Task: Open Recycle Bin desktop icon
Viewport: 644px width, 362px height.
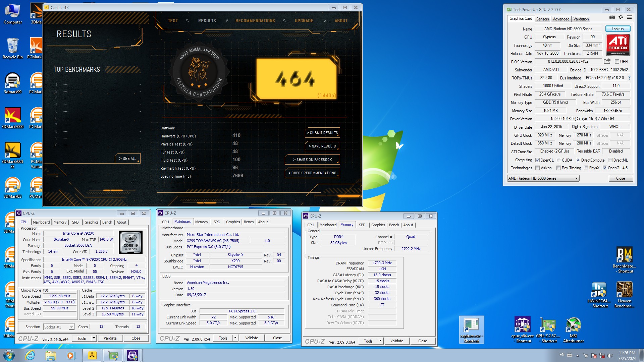Action: (x=13, y=49)
